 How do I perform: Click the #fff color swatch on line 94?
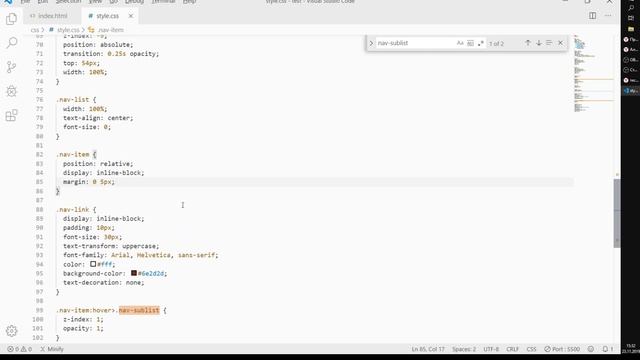tap(93, 264)
